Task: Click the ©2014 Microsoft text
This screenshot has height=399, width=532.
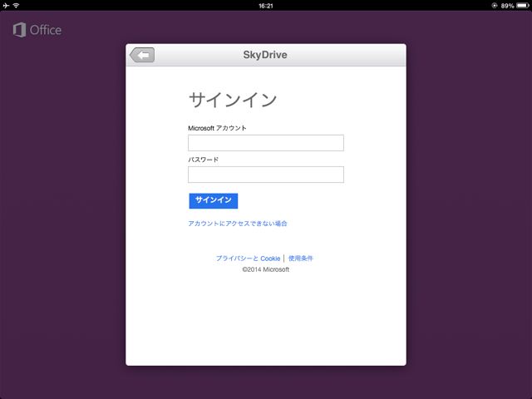Action: click(x=266, y=269)
